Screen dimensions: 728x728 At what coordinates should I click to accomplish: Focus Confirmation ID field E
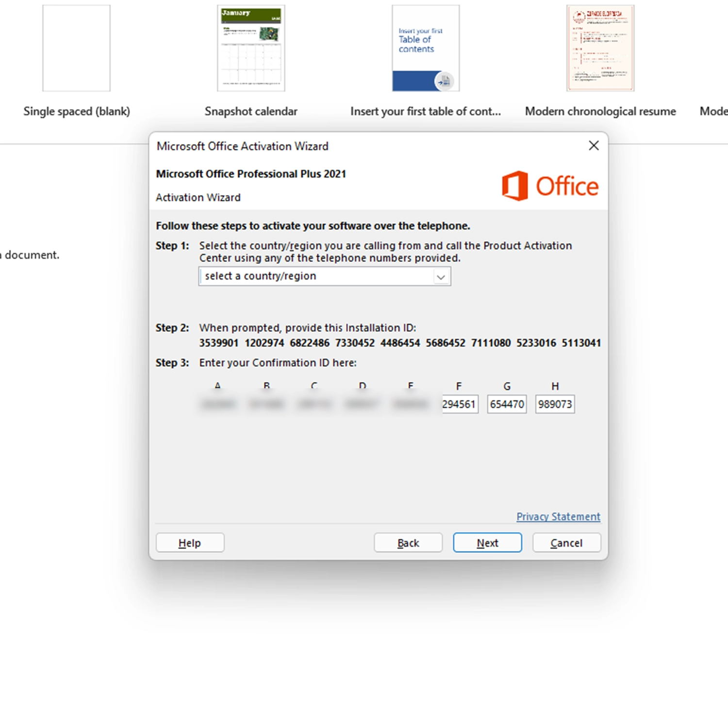coord(411,404)
